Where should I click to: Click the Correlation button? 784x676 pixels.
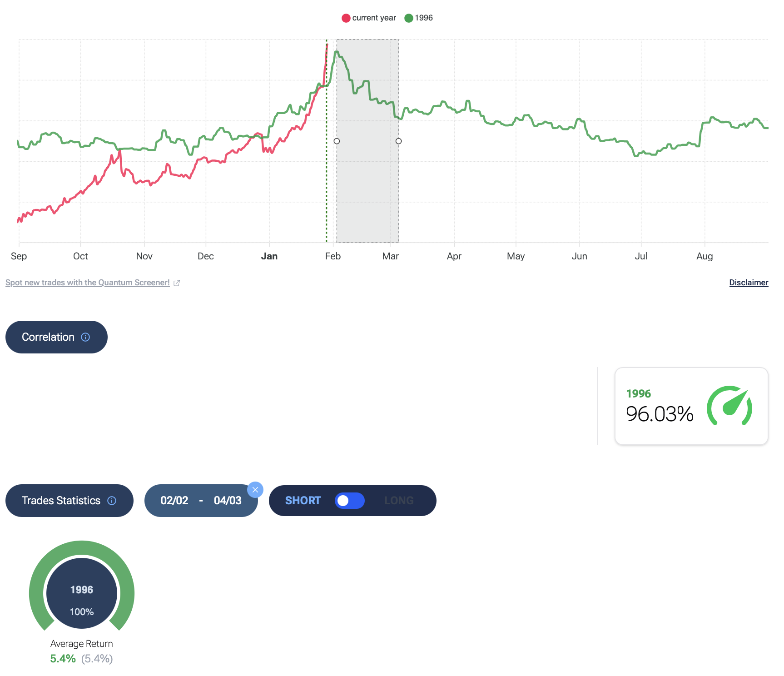(x=48, y=337)
